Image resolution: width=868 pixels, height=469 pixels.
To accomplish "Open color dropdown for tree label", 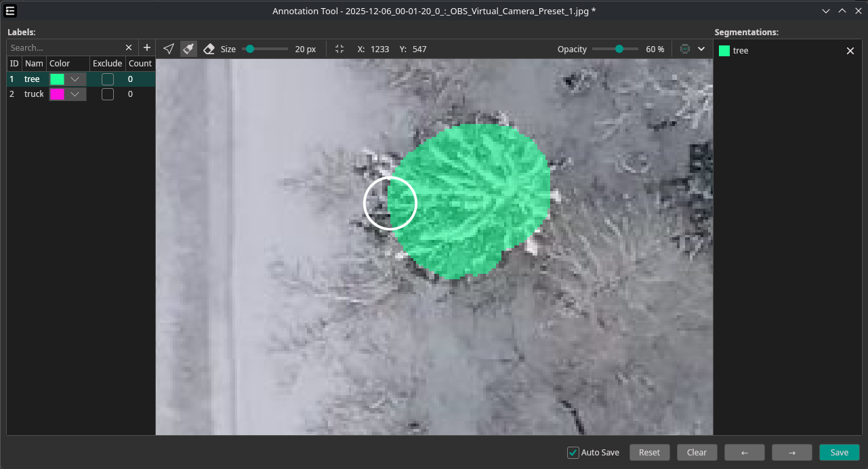I will (x=75, y=79).
